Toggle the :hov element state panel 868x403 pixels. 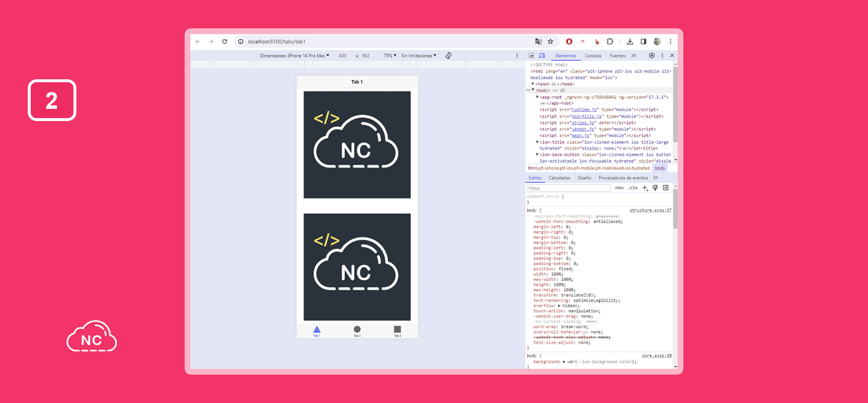619,188
